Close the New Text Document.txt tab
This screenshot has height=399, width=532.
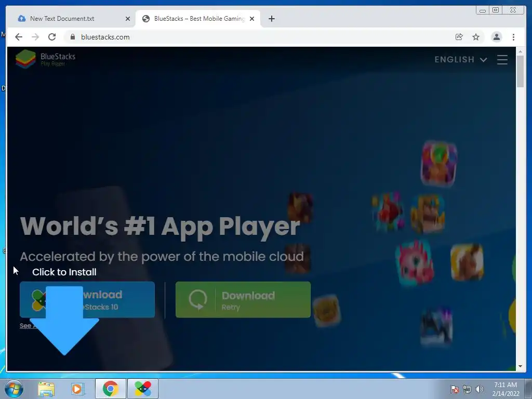128,19
